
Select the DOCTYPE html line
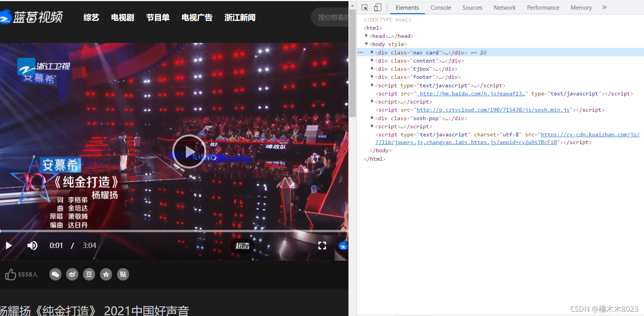click(x=387, y=20)
